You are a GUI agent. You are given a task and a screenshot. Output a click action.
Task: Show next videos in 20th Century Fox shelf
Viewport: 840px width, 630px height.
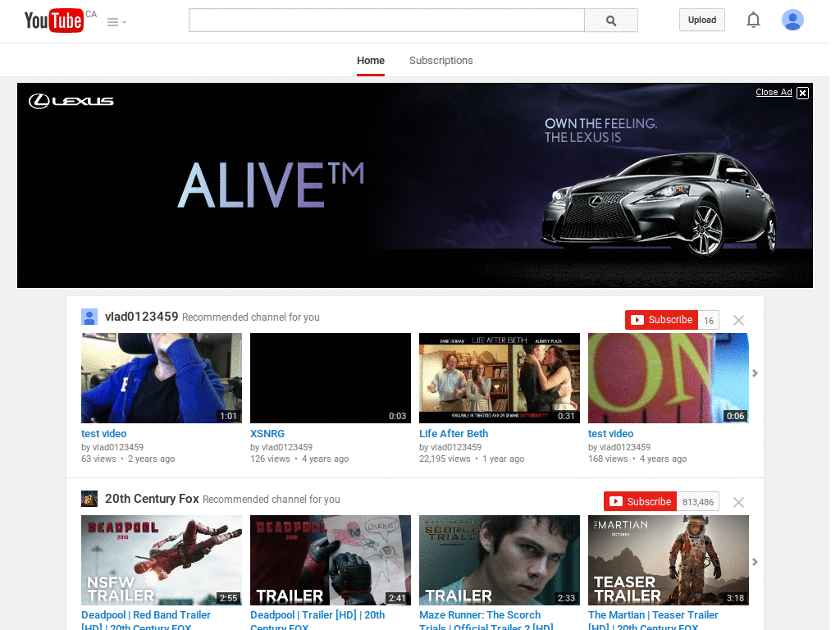click(x=755, y=562)
